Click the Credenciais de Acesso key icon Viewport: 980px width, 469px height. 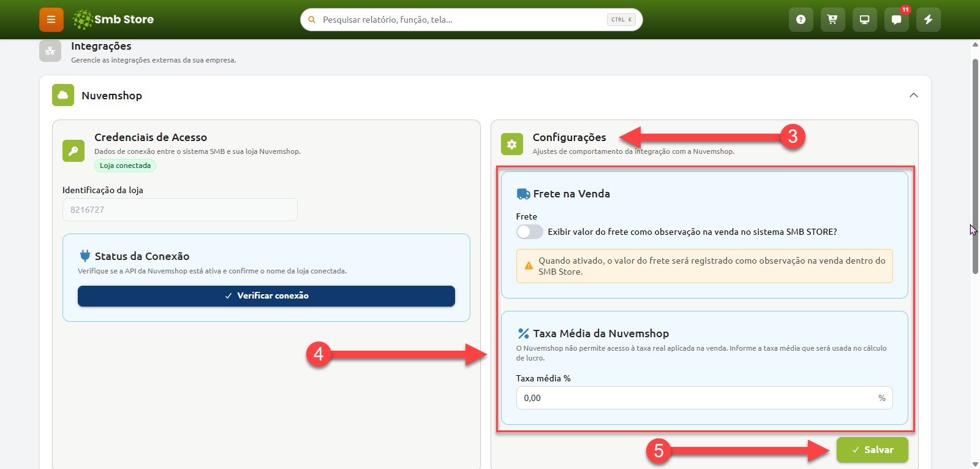pyautogui.click(x=73, y=151)
